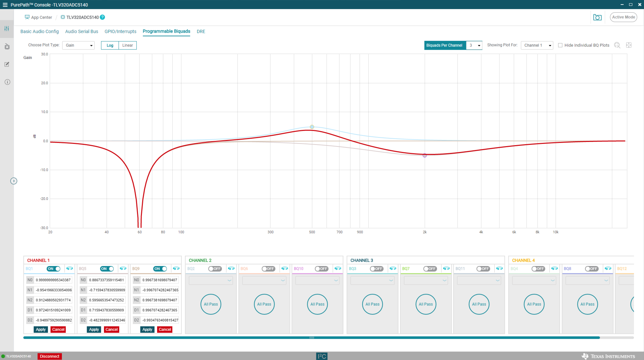644x360 pixels.
Task: Open the hamburger menu icon
Action: [5, 5]
